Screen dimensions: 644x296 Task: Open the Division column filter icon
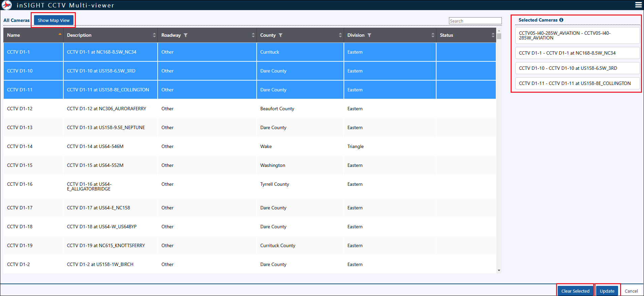pos(369,35)
